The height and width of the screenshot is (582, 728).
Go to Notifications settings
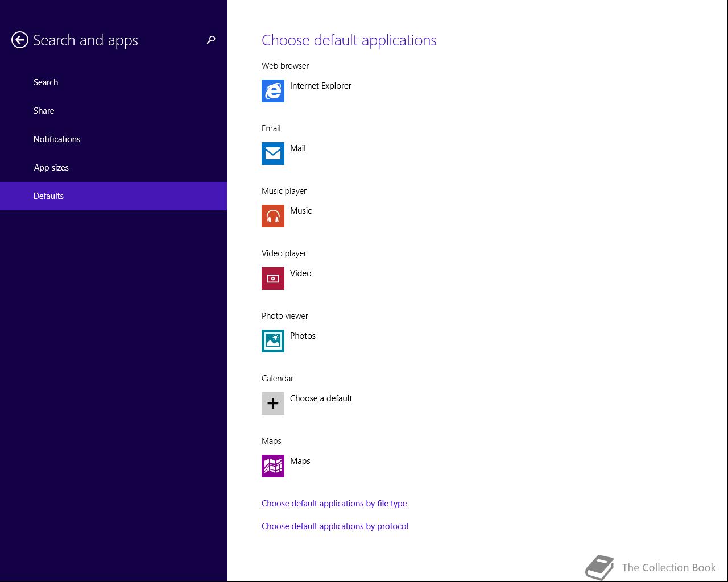click(113, 139)
